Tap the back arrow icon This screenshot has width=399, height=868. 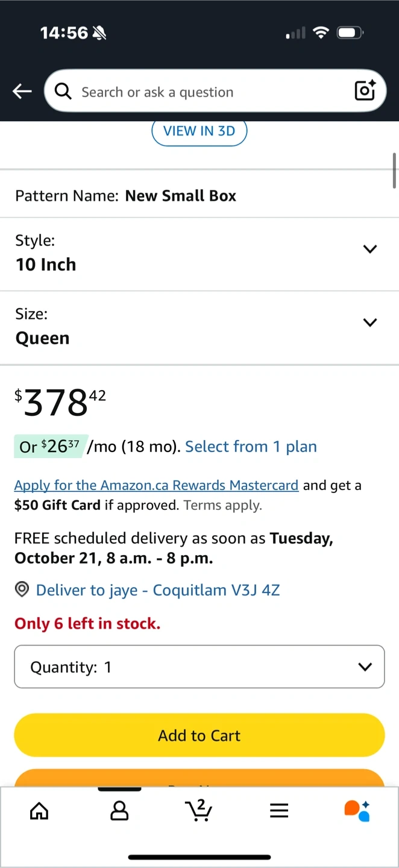point(22,91)
